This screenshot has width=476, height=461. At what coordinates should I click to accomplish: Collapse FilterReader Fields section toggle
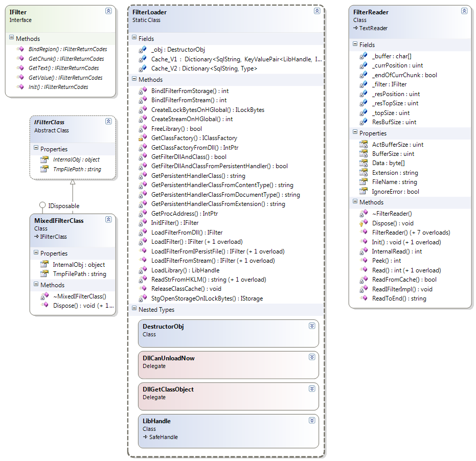tap(355, 44)
